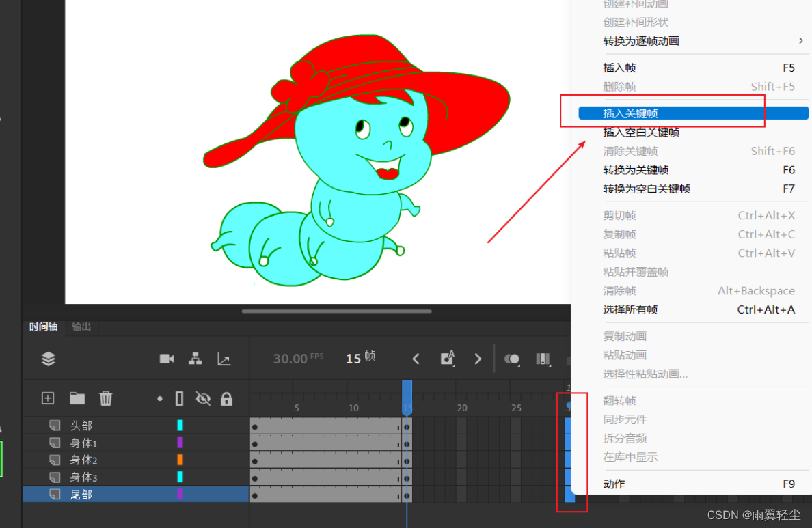Click the purple outline color of 尾部
Viewport: 812px width, 528px height.
coord(180,494)
